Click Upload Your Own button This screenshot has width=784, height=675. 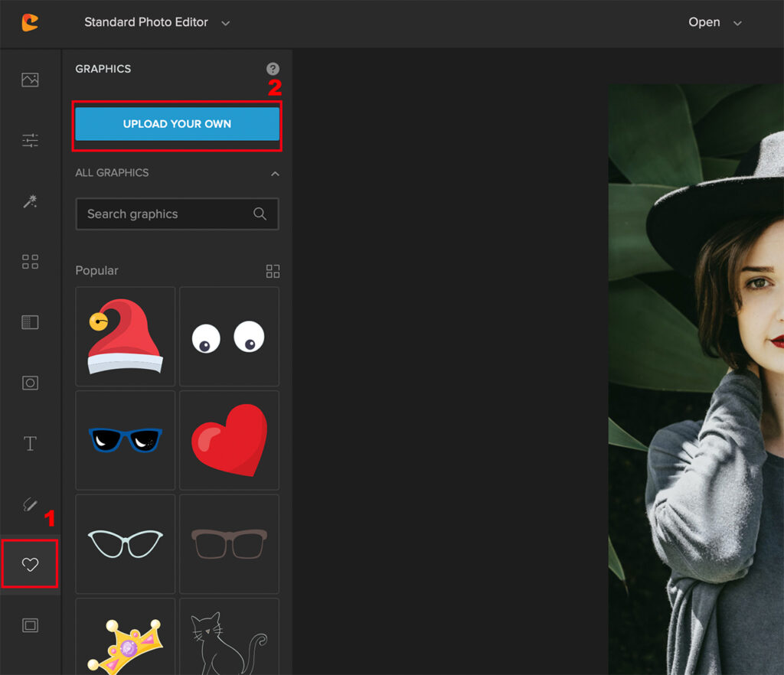[177, 124]
